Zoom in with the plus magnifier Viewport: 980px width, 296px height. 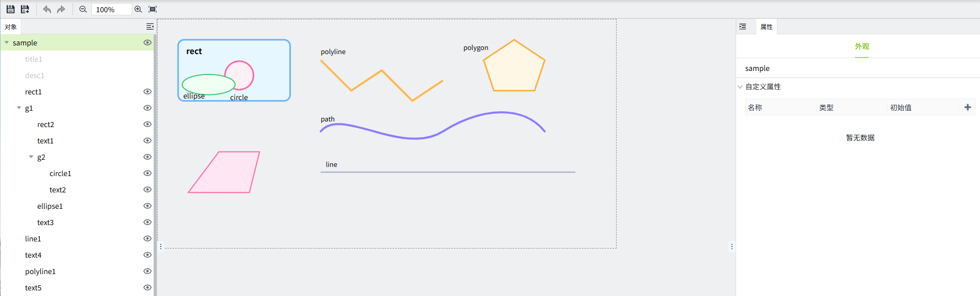pyautogui.click(x=138, y=9)
